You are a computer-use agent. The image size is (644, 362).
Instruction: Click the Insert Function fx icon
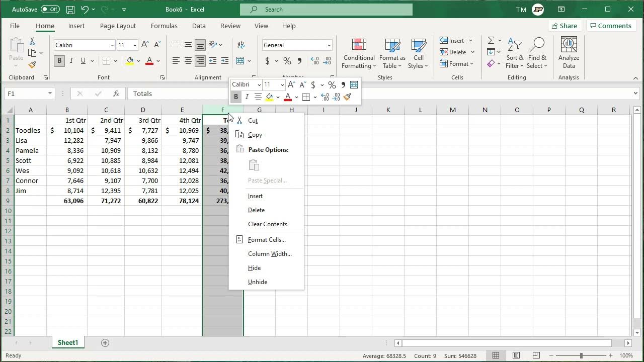pyautogui.click(x=116, y=94)
